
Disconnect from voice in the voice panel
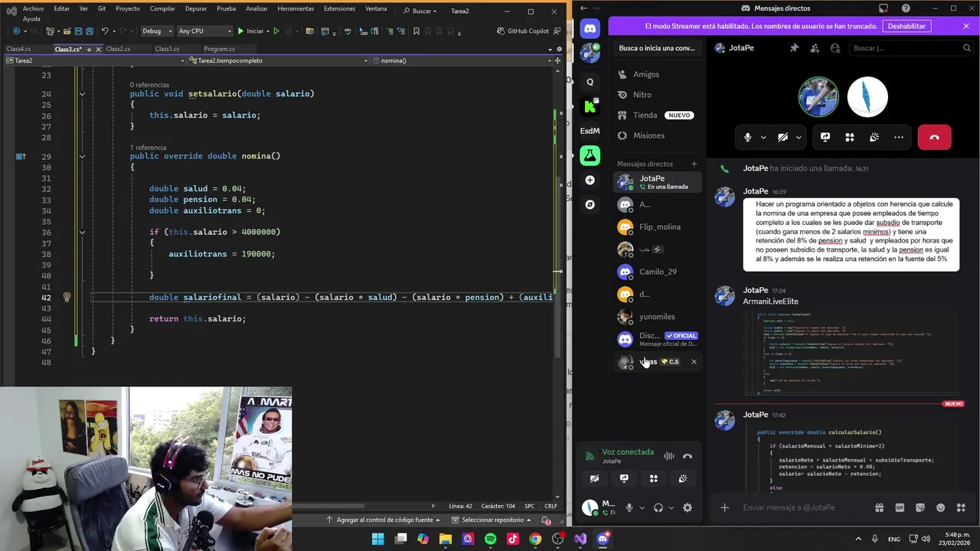pyautogui.click(x=688, y=456)
